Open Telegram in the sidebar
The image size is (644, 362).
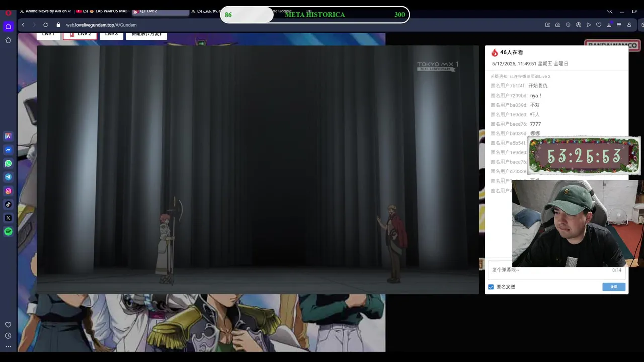coord(8,177)
